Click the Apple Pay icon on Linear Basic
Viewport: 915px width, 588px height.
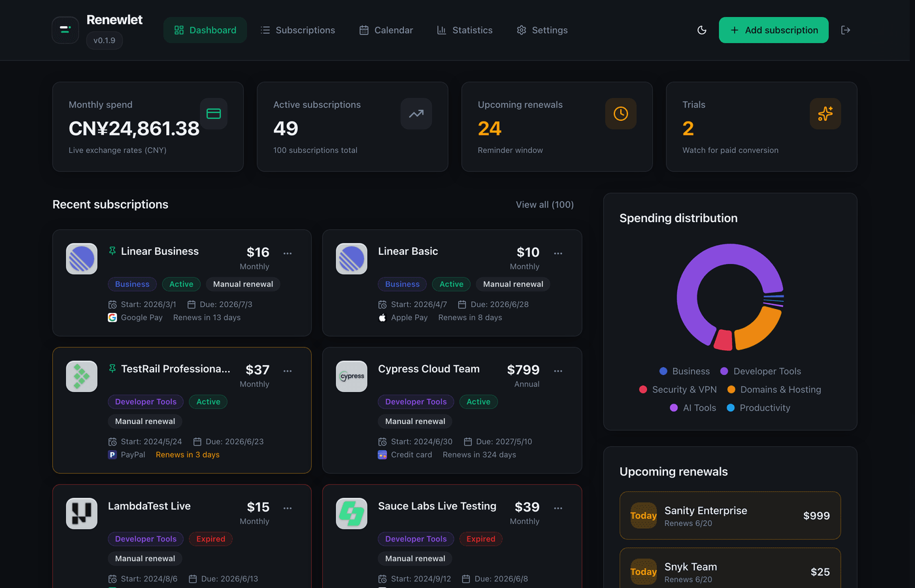(x=382, y=318)
